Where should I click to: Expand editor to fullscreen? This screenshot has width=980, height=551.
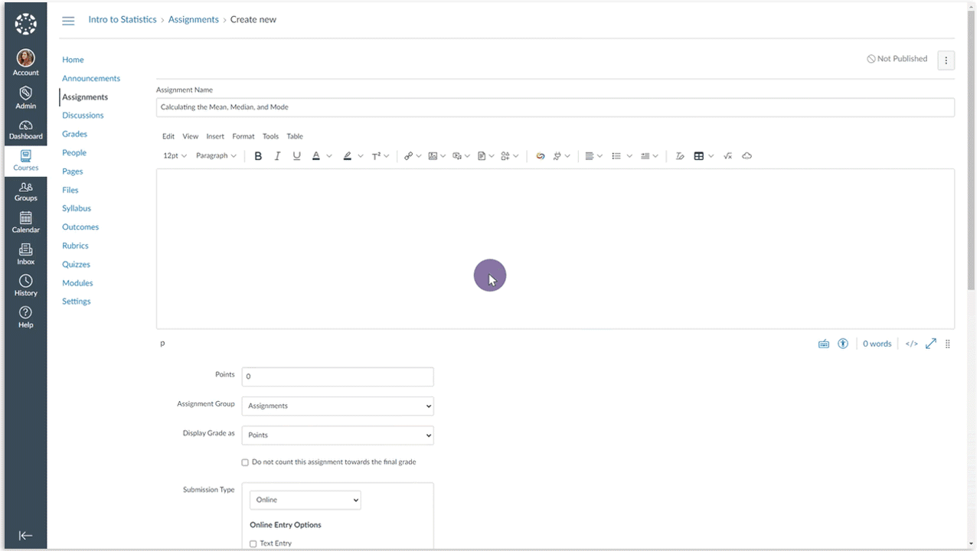[931, 344]
